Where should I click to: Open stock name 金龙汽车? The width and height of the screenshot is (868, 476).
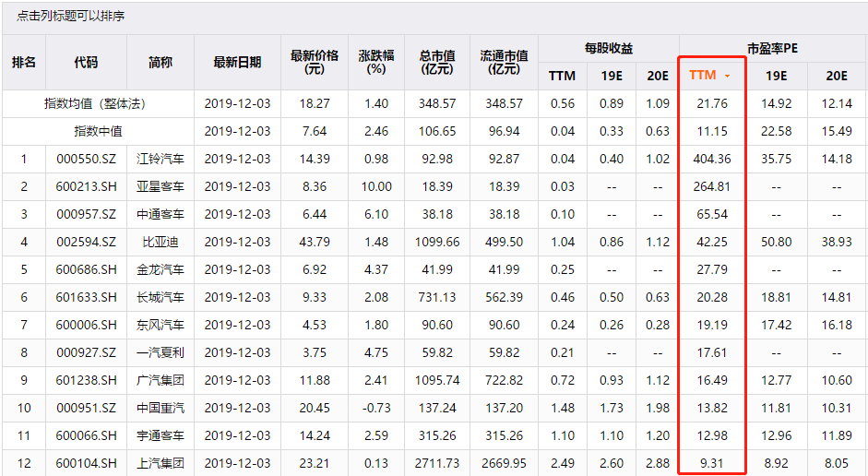tap(160, 269)
